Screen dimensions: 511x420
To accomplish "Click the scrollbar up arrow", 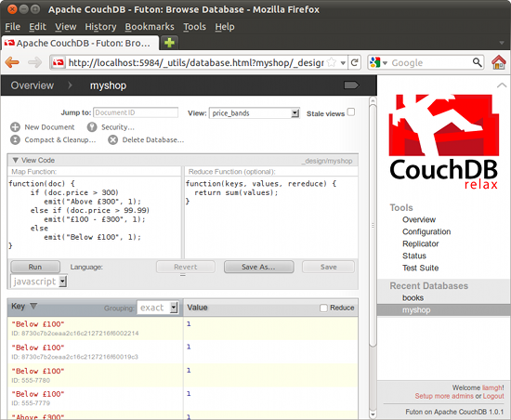I will tap(373, 100).
